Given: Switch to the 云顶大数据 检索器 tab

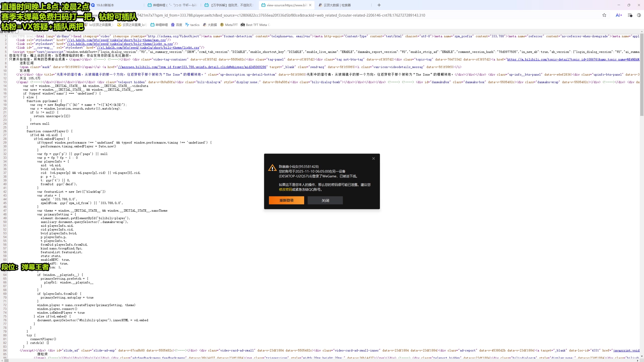Looking at the screenshot, I should click(x=337, y=5).
